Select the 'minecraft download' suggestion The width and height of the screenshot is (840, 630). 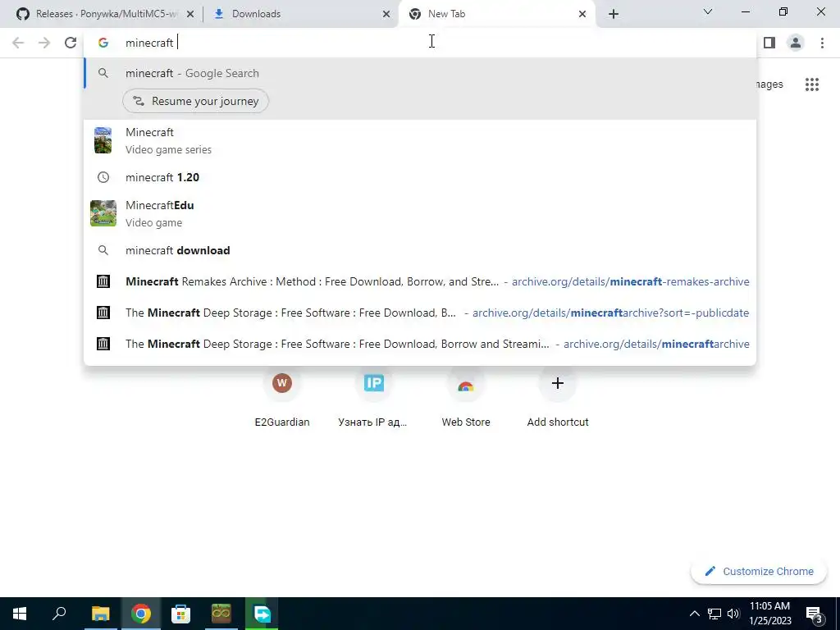[420, 251]
